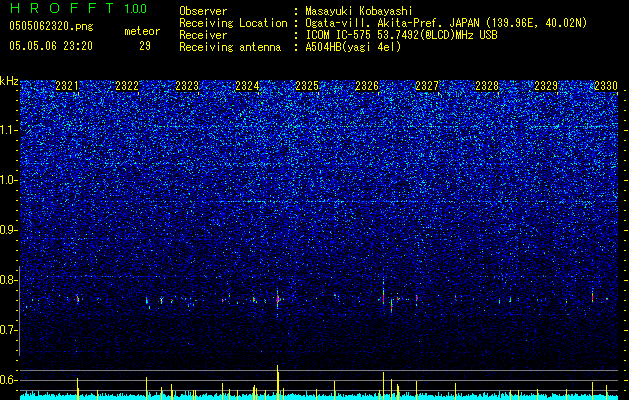Click the 2322 time marker

click(127, 86)
